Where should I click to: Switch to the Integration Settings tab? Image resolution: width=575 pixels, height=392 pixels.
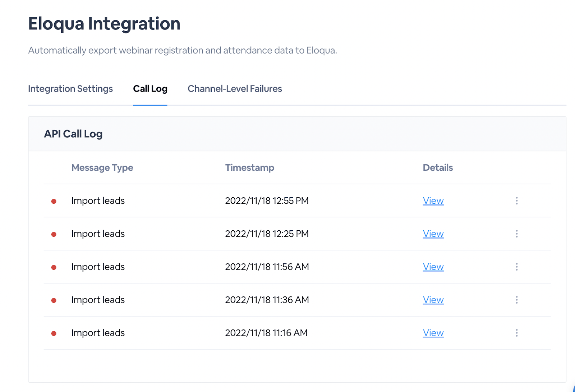(70, 89)
